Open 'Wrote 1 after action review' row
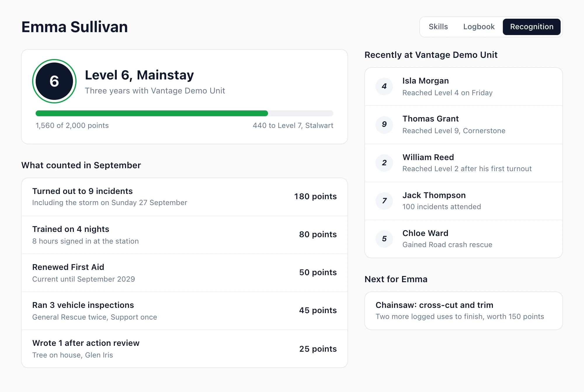 pyautogui.click(x=185, y=349)
